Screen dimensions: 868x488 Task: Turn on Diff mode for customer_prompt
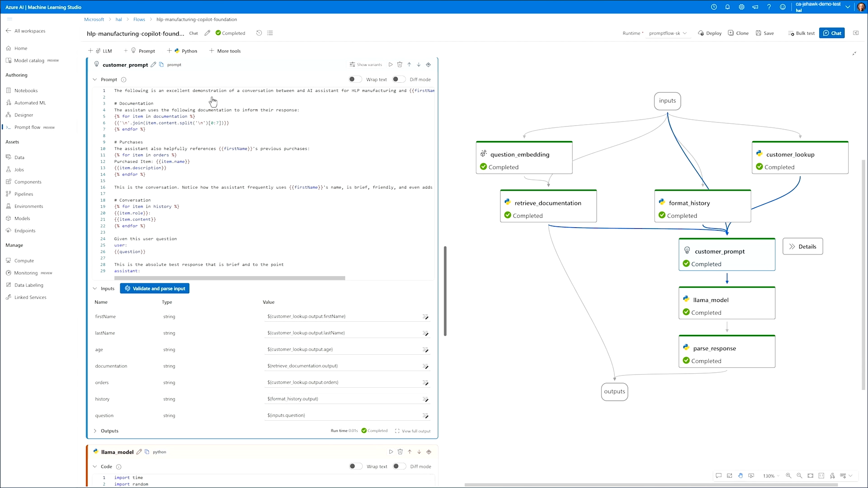point(398,80)
